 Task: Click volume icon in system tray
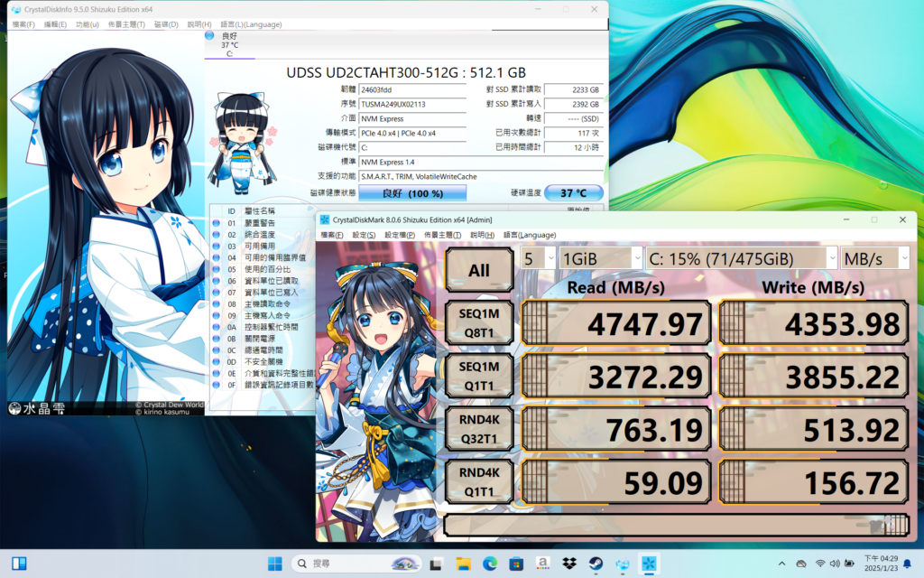pyautogui.click(x=835, y=564)
